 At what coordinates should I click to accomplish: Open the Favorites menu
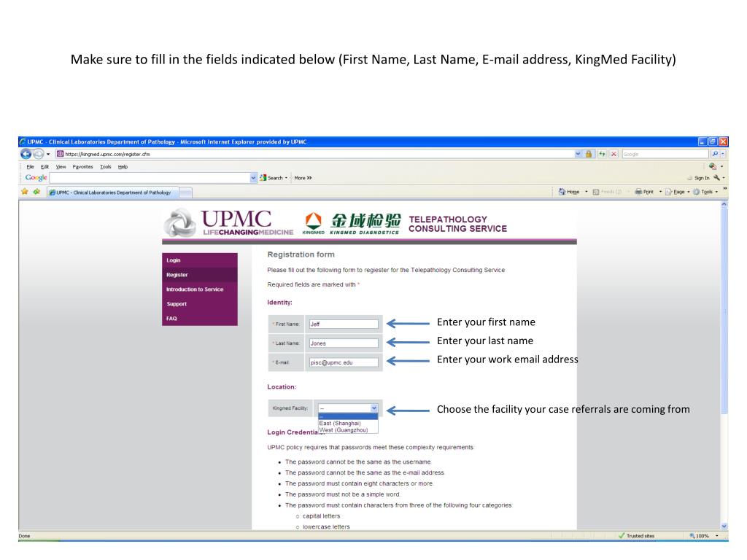click(82, 166)
